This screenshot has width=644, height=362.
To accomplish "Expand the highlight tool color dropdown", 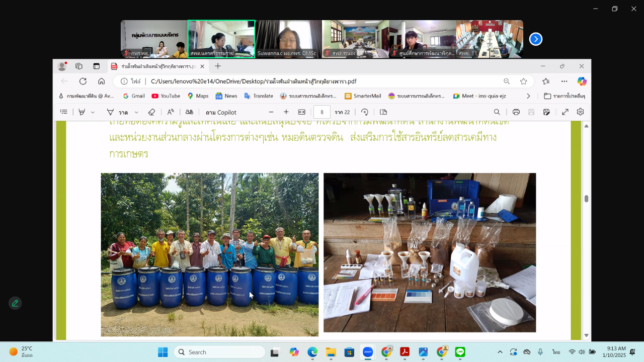I will [x=93, y=112].
